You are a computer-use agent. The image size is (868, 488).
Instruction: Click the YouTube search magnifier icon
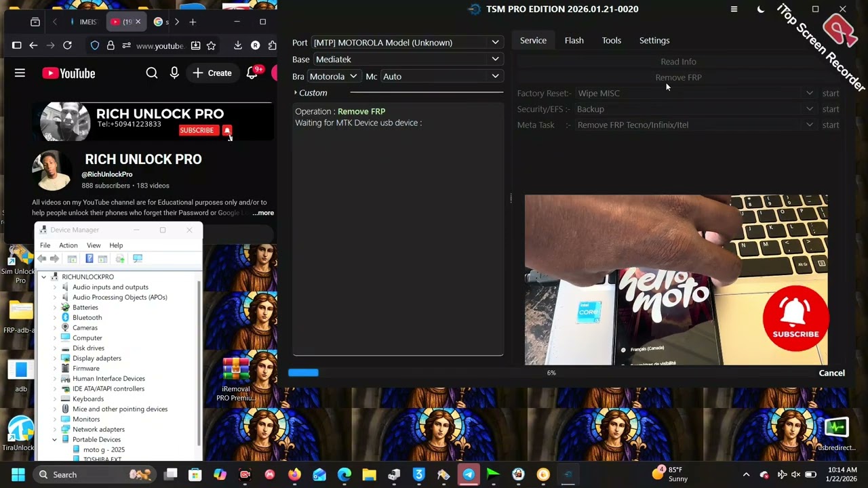coord(152,73)
